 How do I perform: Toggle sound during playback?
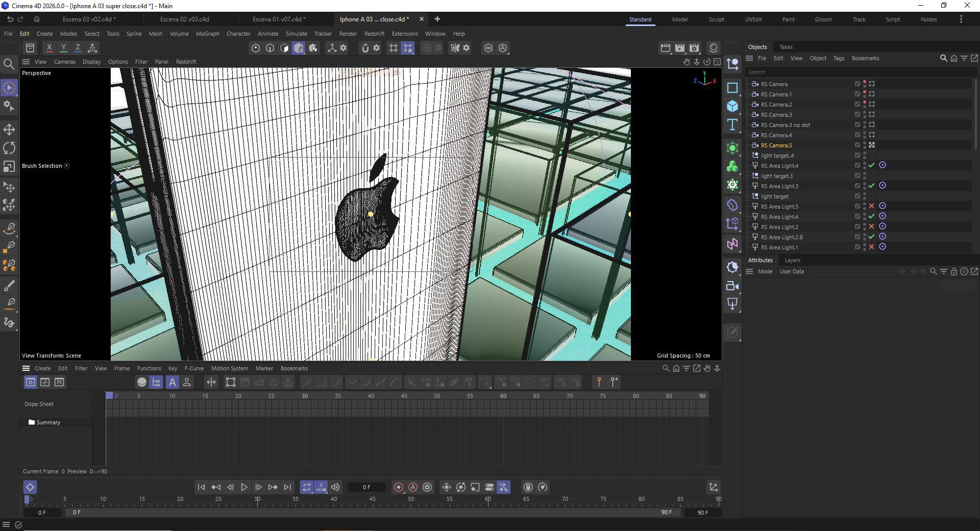[x=335, y=487]
